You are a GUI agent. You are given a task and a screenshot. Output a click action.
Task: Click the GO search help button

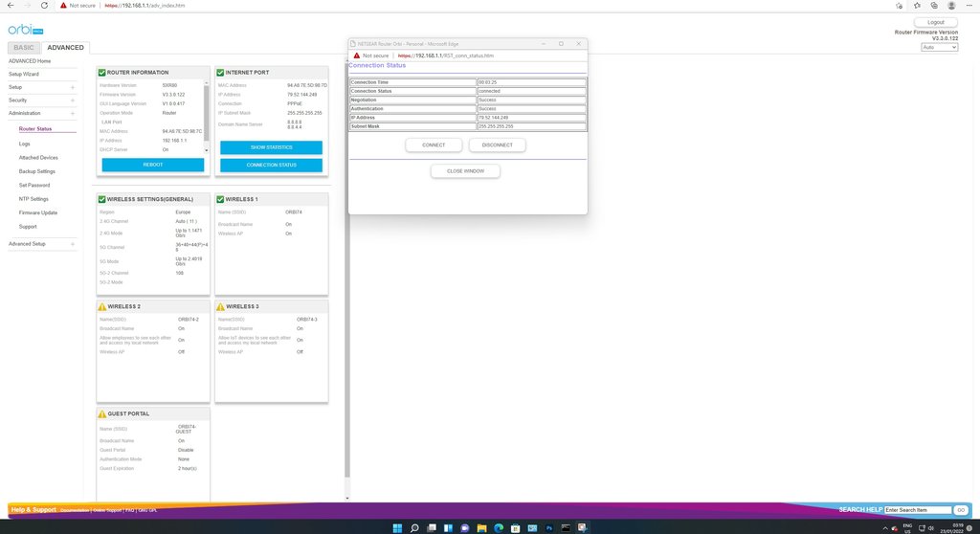pos(961,510)
